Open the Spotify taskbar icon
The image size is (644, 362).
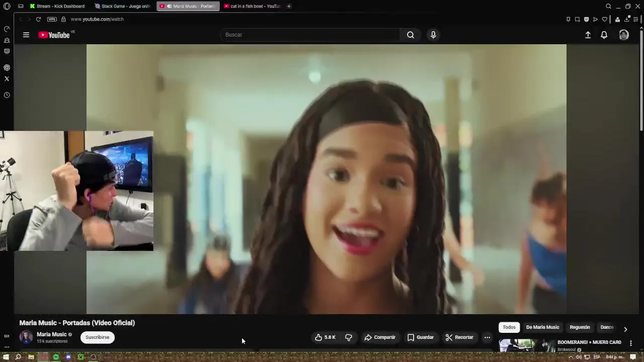point(56,357)
